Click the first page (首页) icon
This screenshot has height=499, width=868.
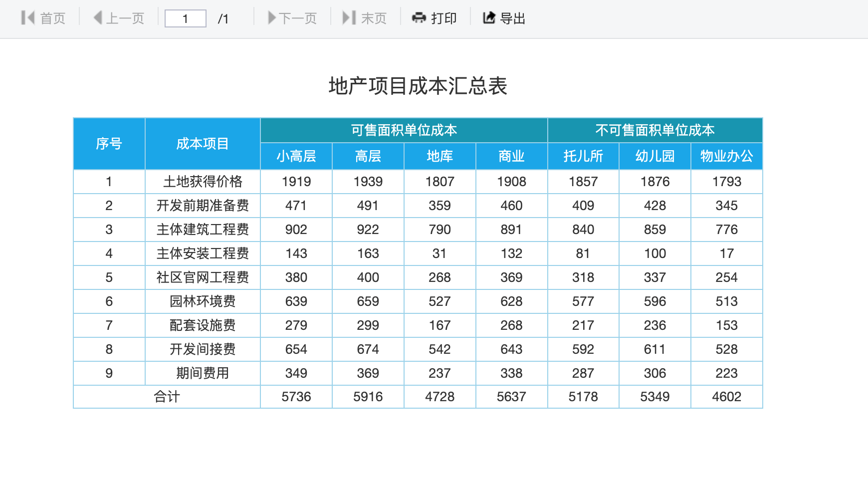pyautogui.click(x=28, y=18)
